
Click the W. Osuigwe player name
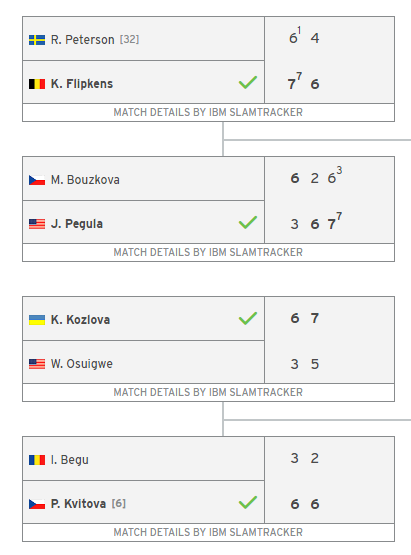tap(81, 364)
